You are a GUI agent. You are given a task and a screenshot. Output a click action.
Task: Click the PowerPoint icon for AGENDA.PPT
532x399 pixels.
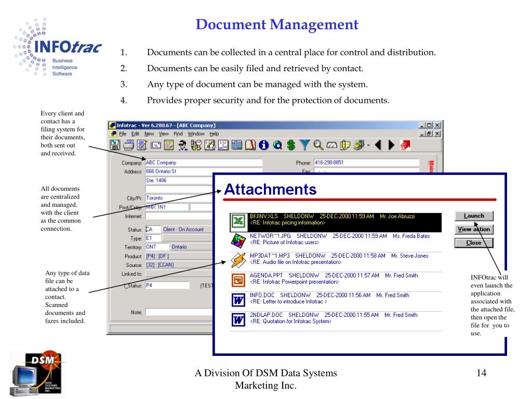(x=238, y=280)
